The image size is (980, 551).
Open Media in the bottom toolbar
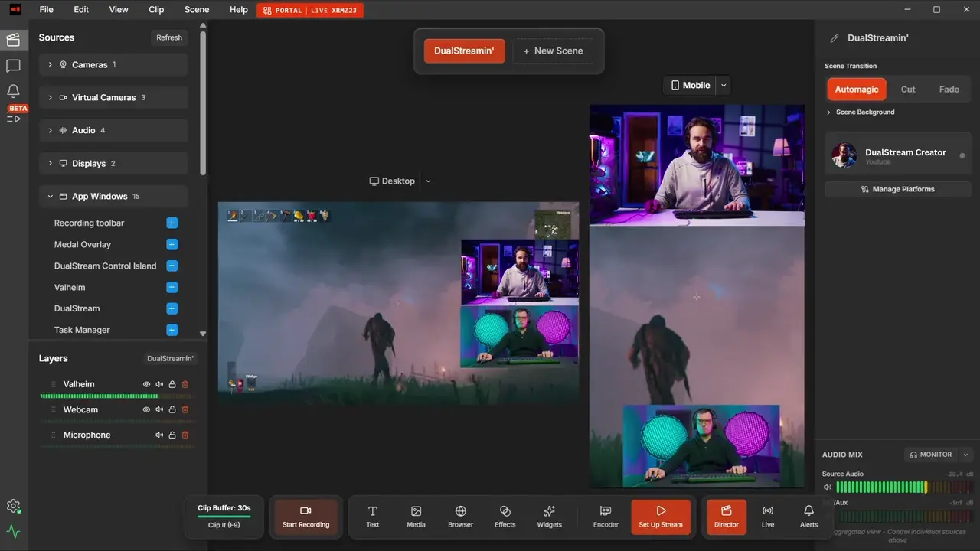coord(416,517)
